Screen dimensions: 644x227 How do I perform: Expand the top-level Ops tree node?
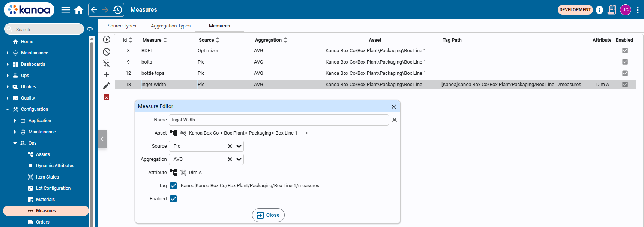tap(8, 76)
